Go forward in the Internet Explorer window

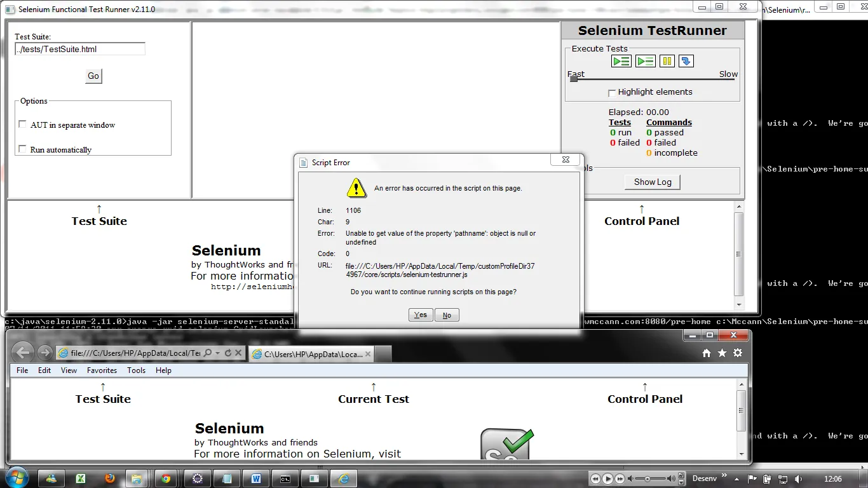pos(44,353)
